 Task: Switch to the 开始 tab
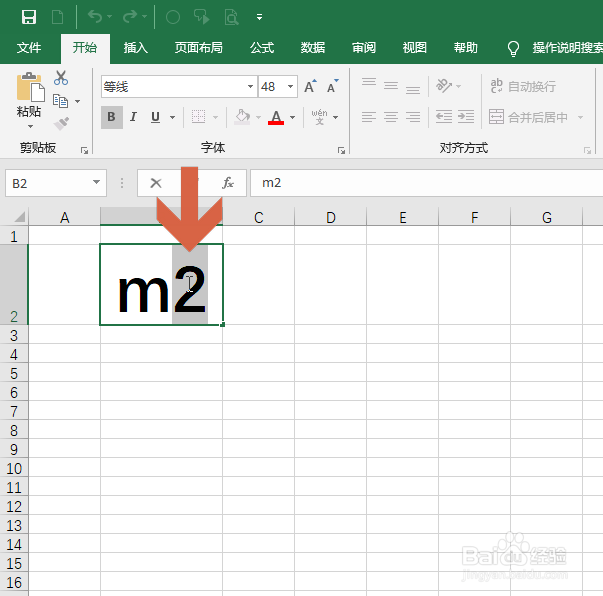85,48
